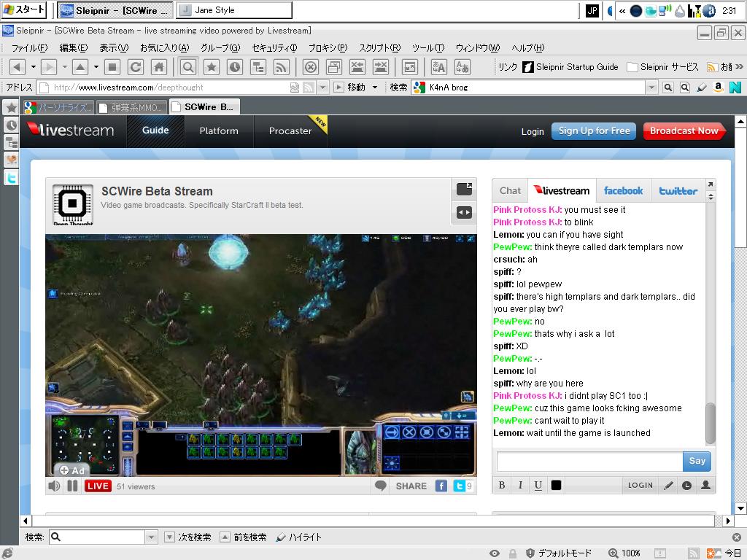Expand the find bar search dropdown
This screenshot has height=560, width=747.
[151, 537]
